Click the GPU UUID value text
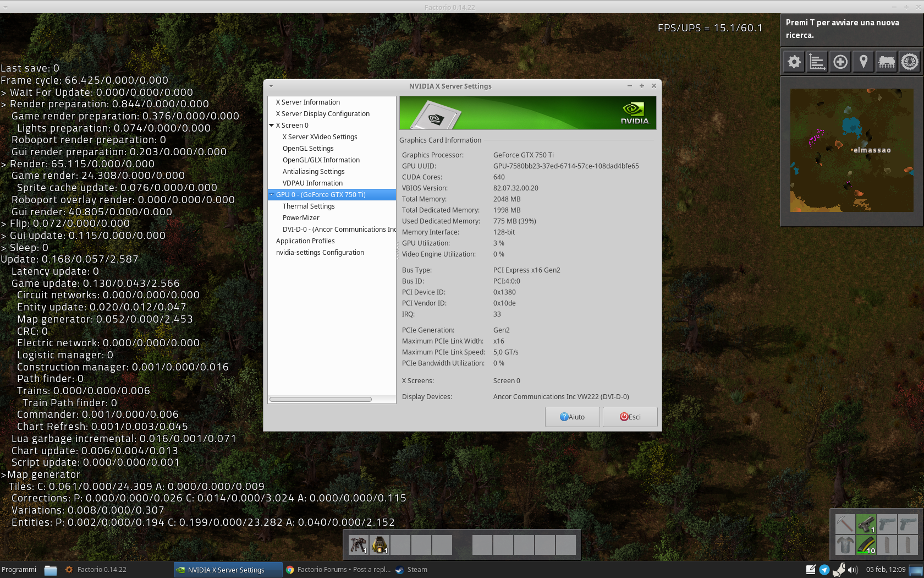 (x=566, y=166)
